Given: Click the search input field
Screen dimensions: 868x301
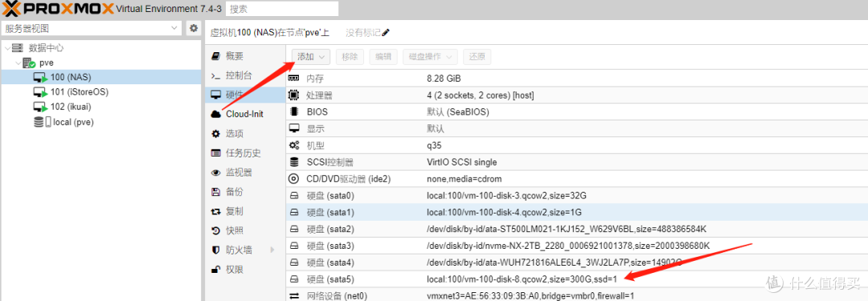Looking at the screenshot, I should point(282,9).
